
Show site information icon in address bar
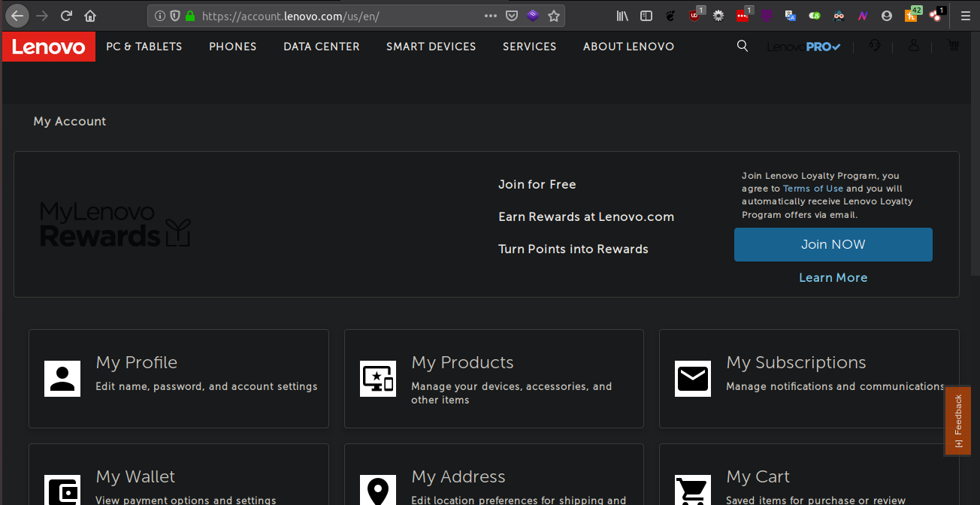[159, 15]
